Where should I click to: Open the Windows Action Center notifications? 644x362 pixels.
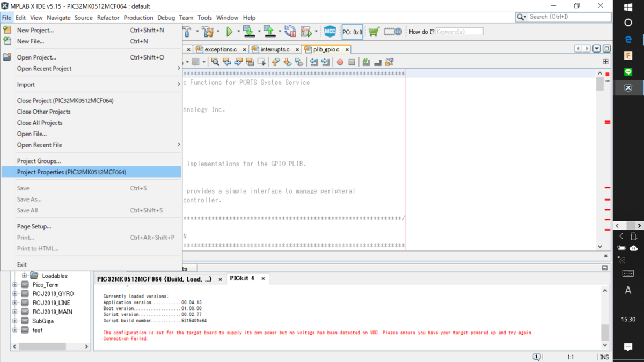coord(628,348)
